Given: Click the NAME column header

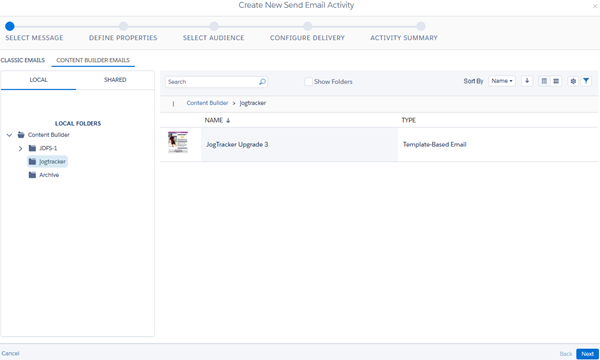Looking at the screenshot, I should click(214, 120).
